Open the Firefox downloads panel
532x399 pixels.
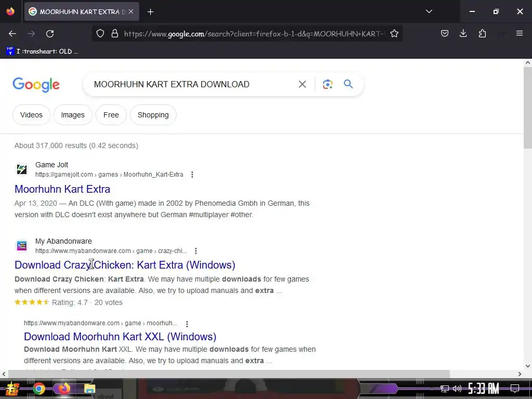coord(463,33)
